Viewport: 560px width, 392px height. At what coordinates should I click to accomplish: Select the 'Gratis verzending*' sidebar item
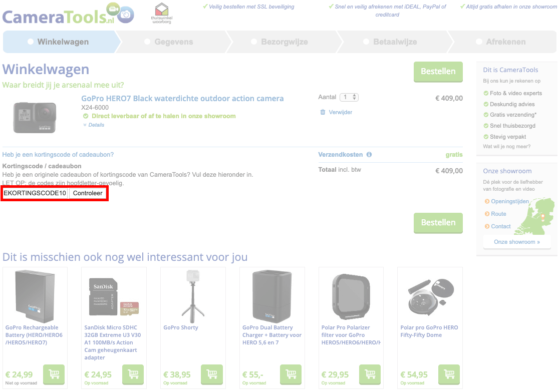click(513, 115)
